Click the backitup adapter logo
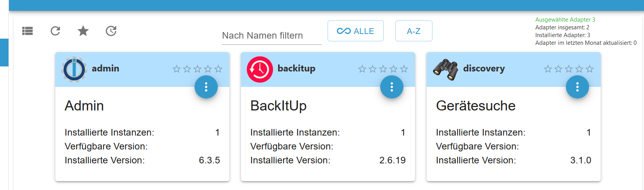The height and width of the screenshot is (190, 644). pyautogui.click(x=260, y=70)
